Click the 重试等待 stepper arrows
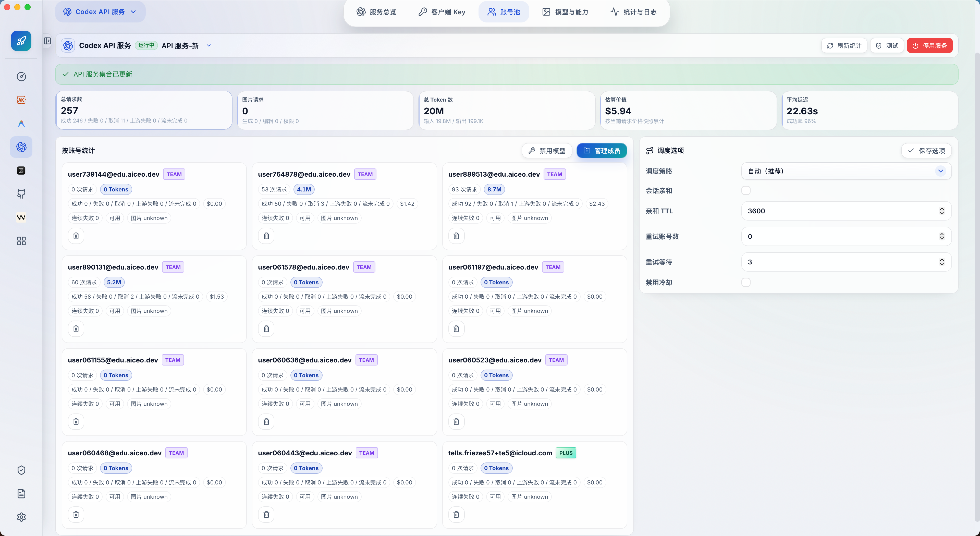 [942, 262]
